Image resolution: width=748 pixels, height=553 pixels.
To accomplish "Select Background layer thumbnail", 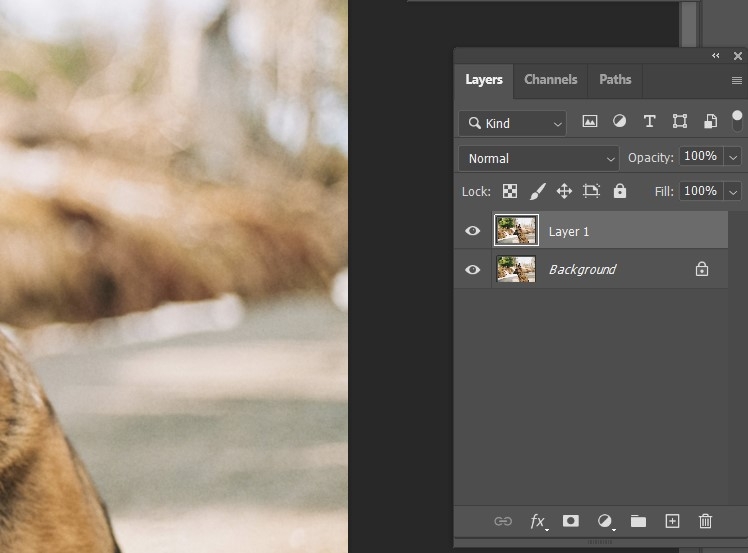I will coord(516,269).
